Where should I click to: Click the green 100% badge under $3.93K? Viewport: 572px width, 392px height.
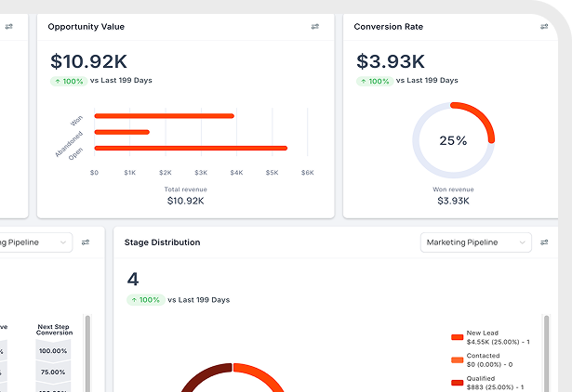click(x=375, y=81)
